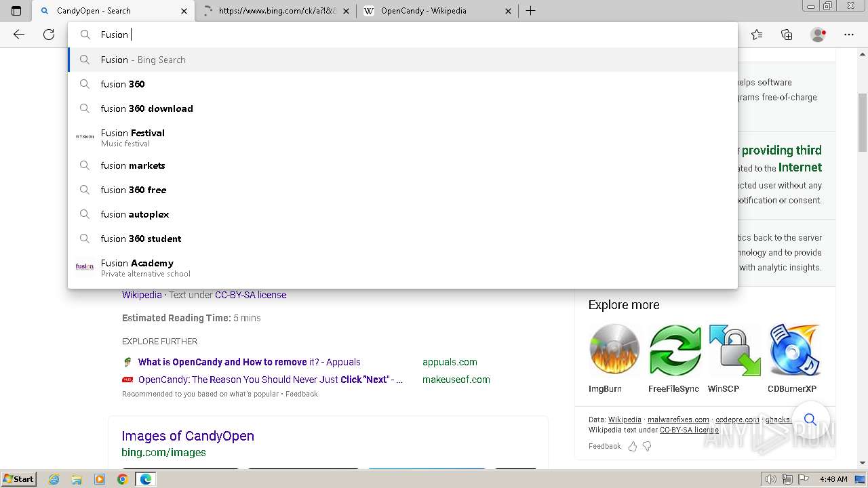Image resolution: width=868 pixels, height=488 pixels.
Task: Click into the address bar with Fusion typed
Action: click(x=403, y=35)
